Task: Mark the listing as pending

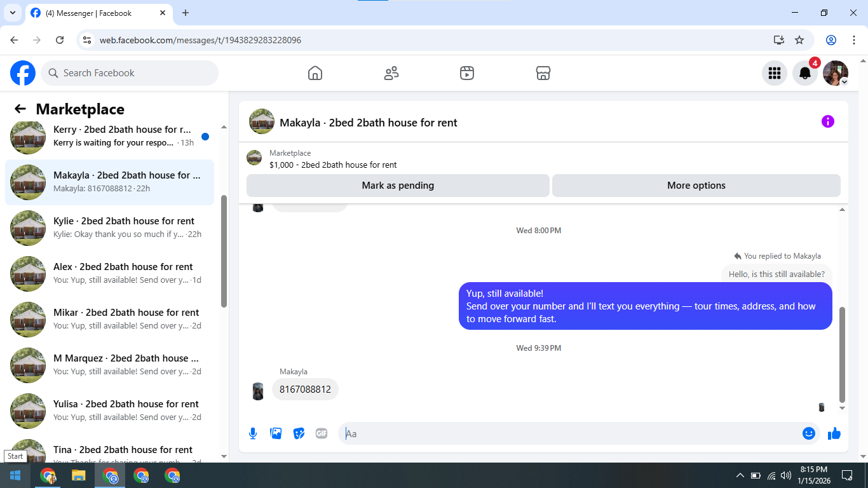Action: click(x=398, y=186)
